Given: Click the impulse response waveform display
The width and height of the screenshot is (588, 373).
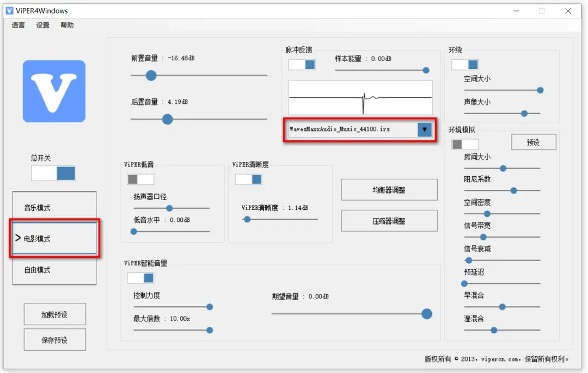Looking at the screenshot, I should (x=360, y=97).
